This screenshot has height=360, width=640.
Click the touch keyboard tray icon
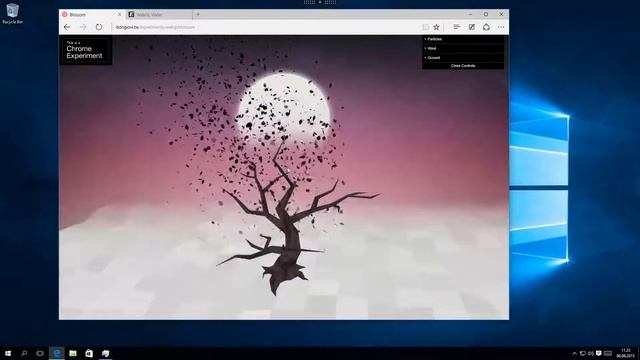pos(608,353)
